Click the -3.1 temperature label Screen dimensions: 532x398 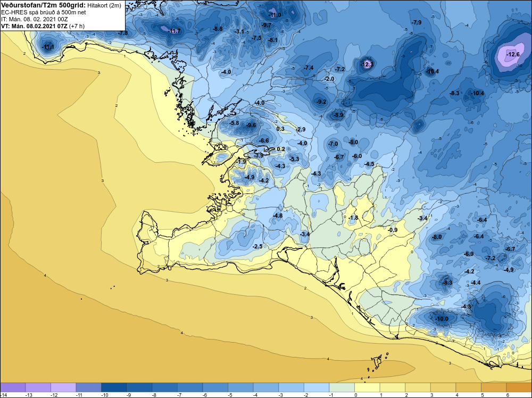click(x=239, y=31)
